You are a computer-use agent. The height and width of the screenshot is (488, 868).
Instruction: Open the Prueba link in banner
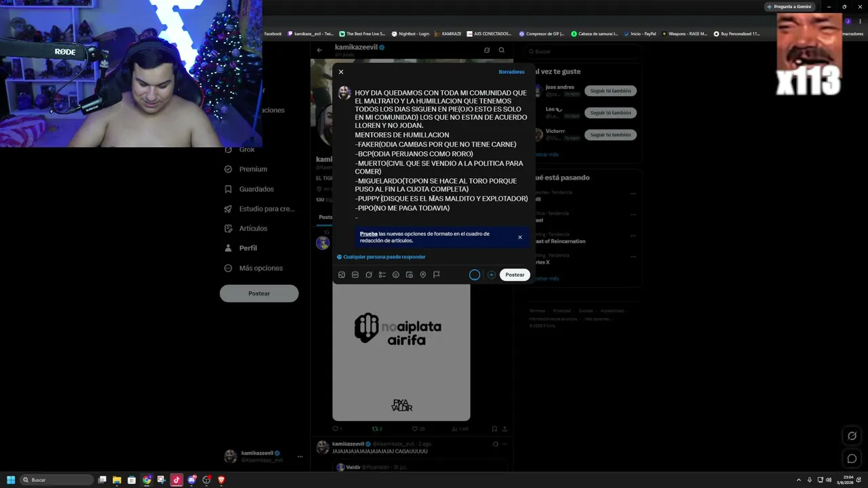(368, 234)
